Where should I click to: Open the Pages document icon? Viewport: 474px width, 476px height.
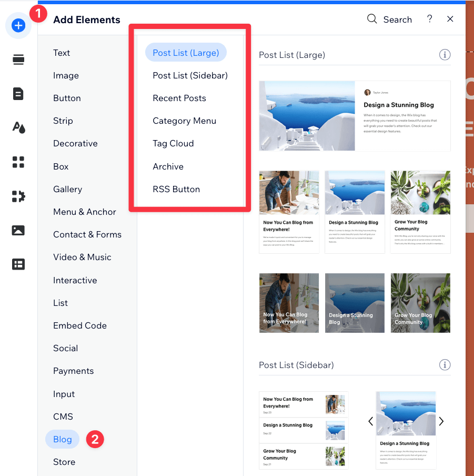pyautogui.click(x=18, y=94)
